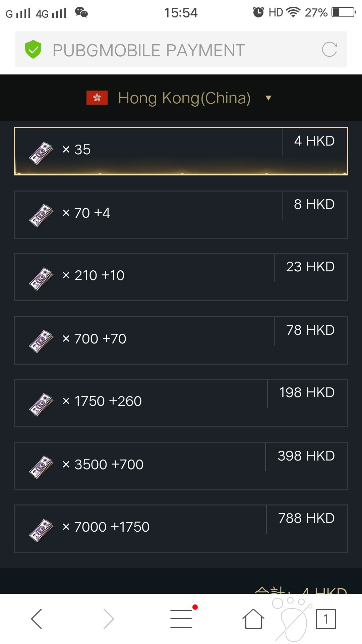Select the 70 +4 UC package

181,215
